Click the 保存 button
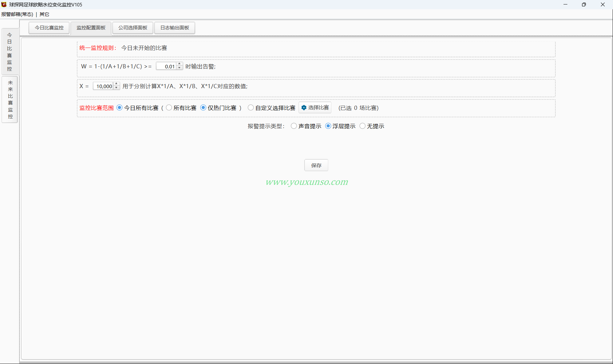The width and height of the screenshot is (613, 364). point(316,165)
